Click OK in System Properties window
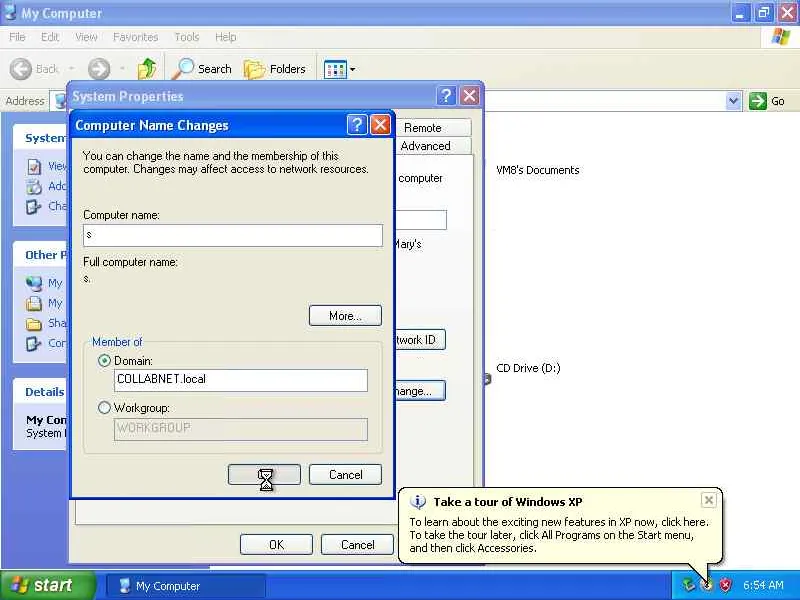Screen dimensions: 800x600 click(276, 544)
